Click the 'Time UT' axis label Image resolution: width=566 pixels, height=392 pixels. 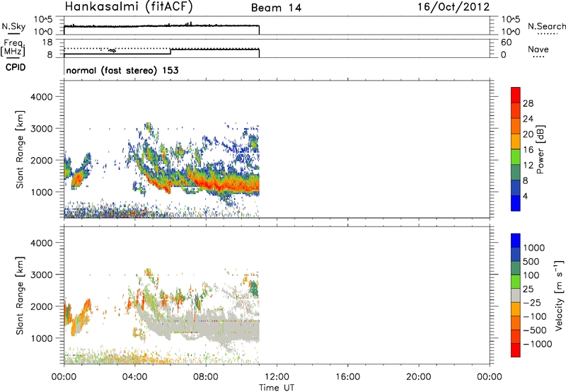(x=277, y=388)
